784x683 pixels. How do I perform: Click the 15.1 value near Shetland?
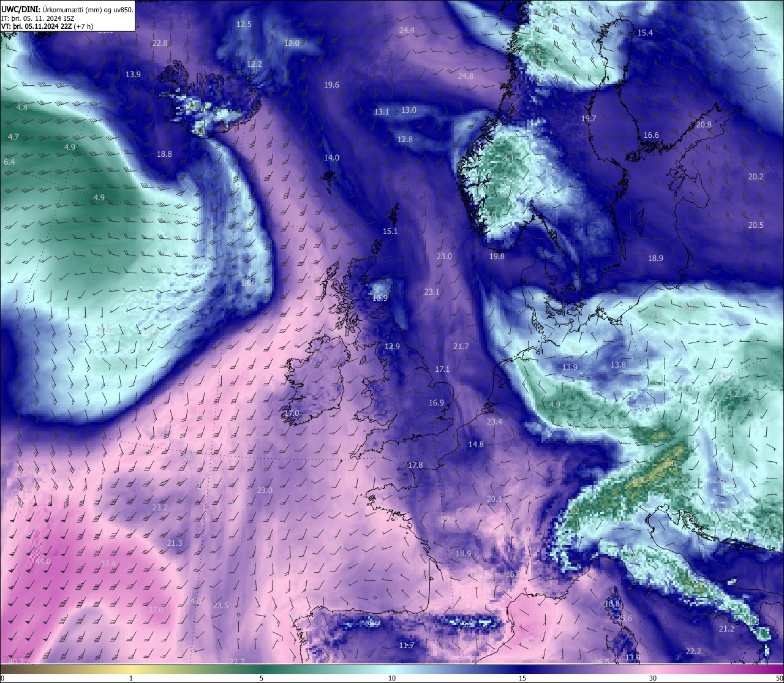click(x=390, y=232)
